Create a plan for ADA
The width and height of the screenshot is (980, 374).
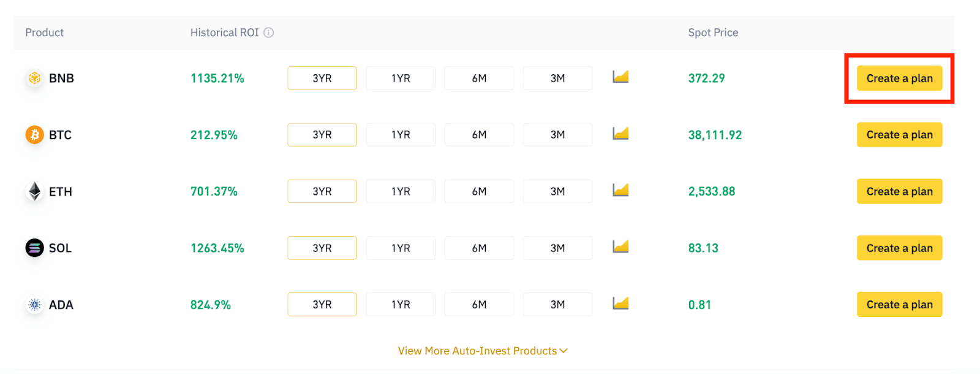[x=899, y=305]
